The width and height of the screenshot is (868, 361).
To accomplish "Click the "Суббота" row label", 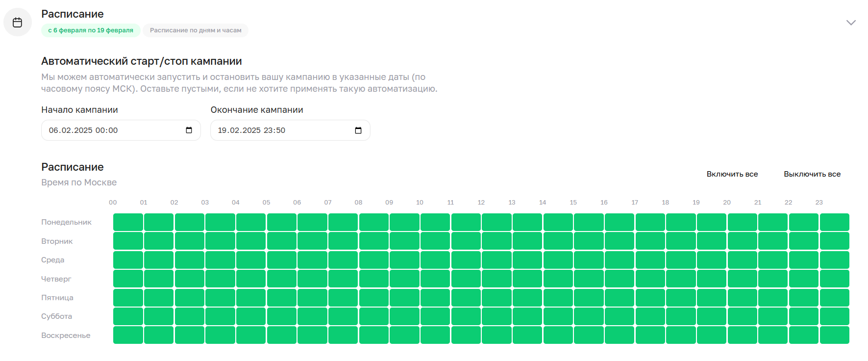I will 56,316.
